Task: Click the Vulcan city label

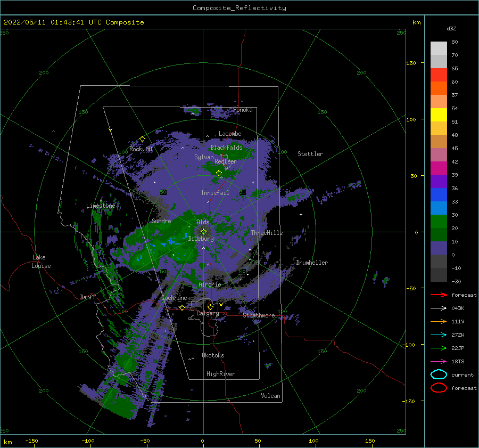Action: (271, 396)
